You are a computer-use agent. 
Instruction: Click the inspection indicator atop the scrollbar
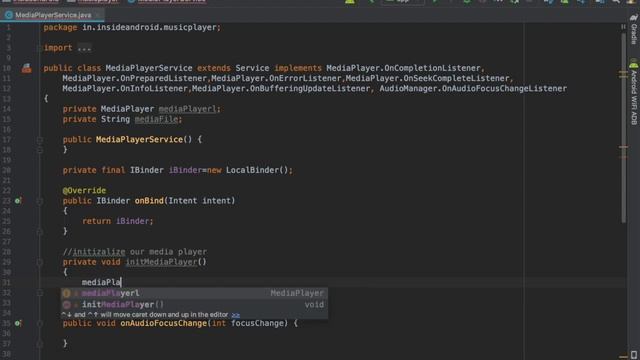(623, 27)
